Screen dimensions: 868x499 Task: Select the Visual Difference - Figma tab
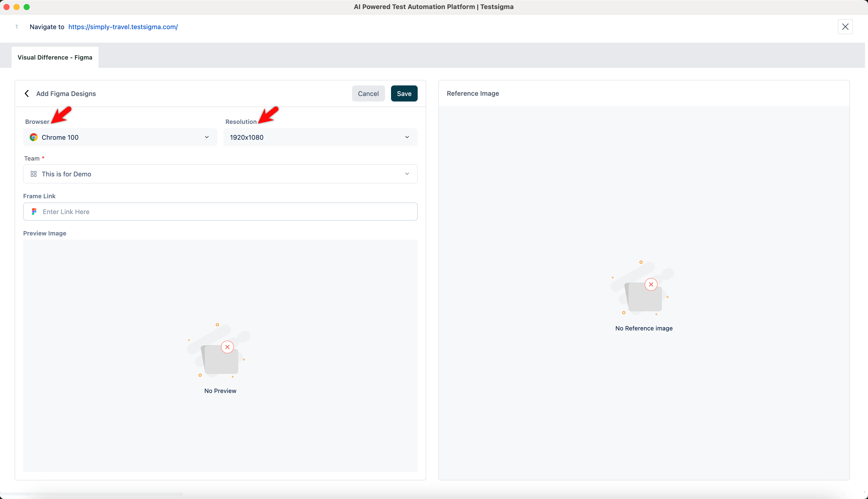[55, 57]
